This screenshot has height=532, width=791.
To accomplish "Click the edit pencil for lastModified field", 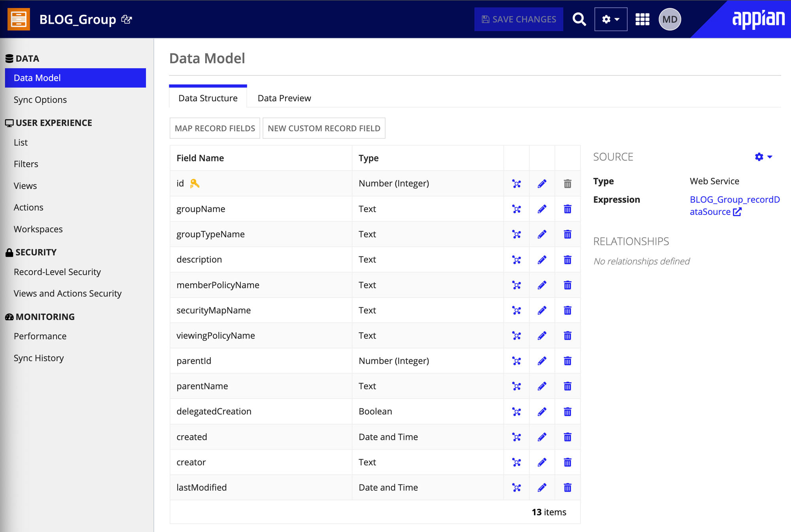I will (542, 487).
